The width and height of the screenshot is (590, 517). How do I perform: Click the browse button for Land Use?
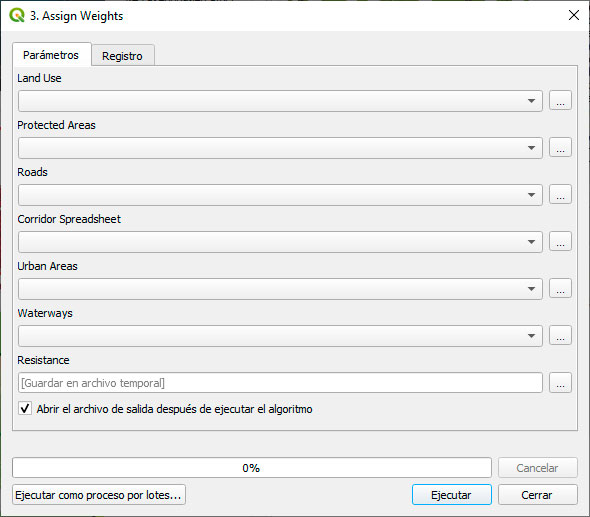tap(560, 100)
